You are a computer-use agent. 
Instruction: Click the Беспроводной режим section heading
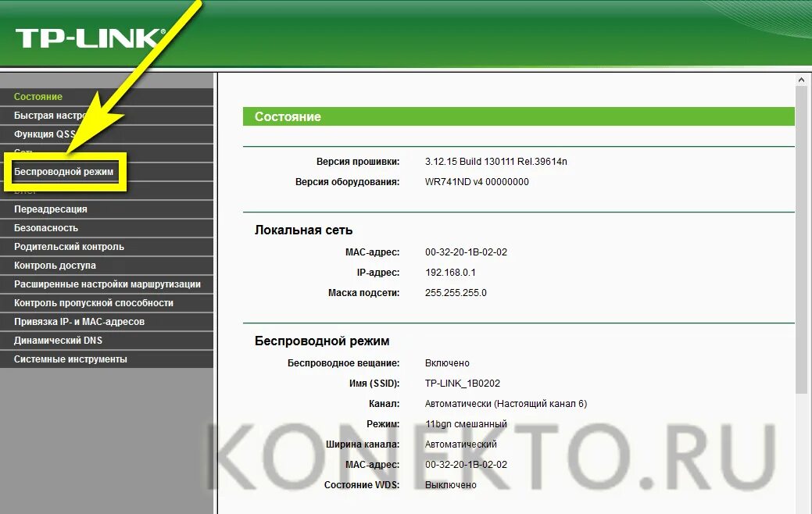(x=322, y=341)
